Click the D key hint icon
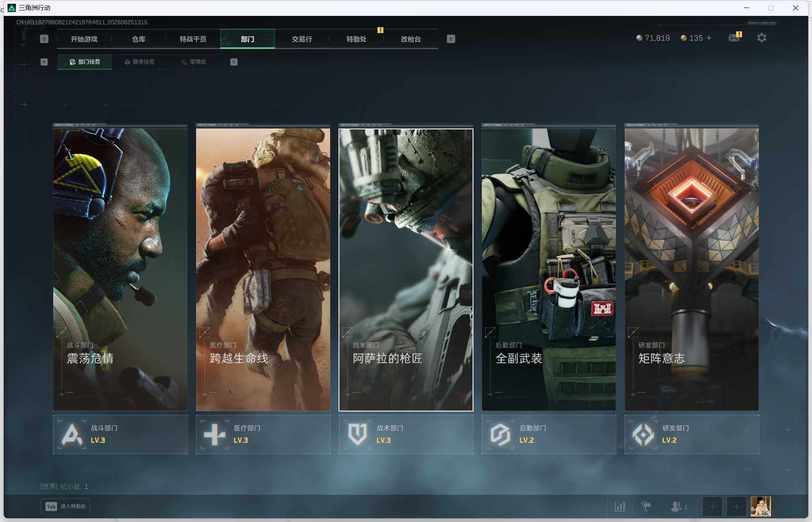 (234, 62)
